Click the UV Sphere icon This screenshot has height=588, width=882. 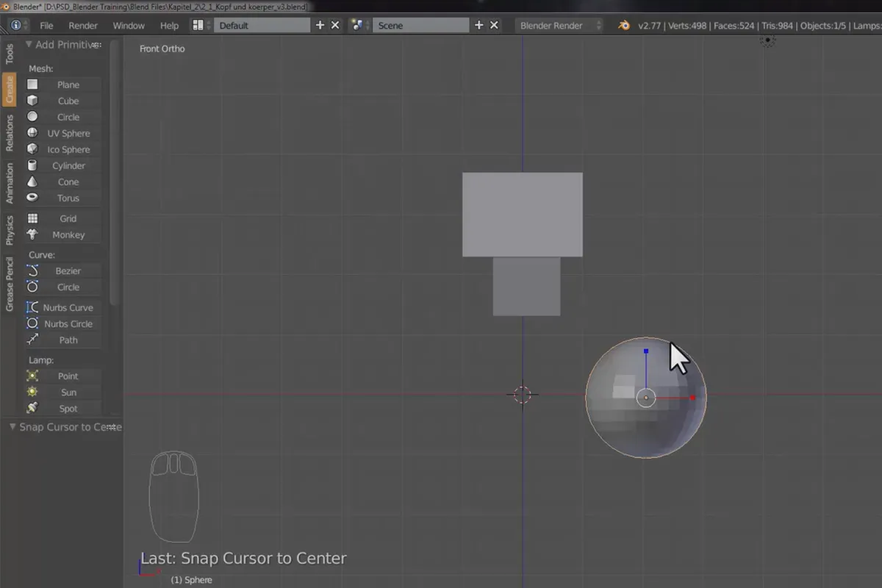(32, 133)
